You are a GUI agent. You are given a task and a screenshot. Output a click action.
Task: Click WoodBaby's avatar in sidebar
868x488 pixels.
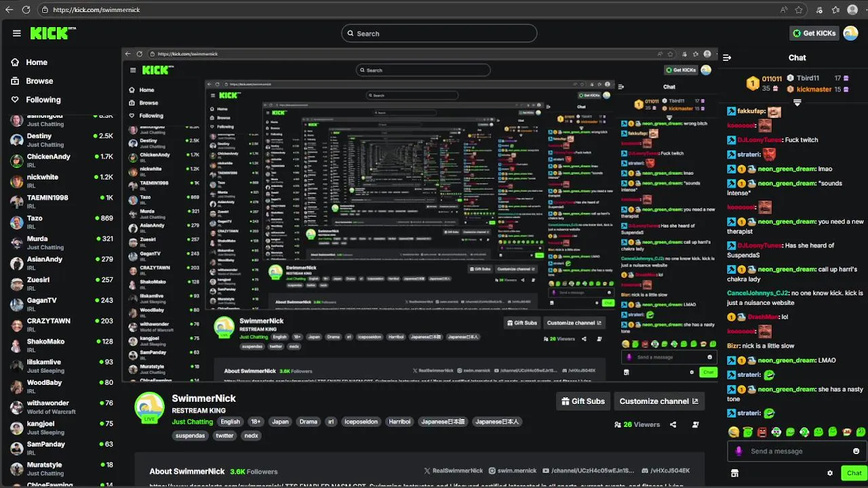pos(16,386)
